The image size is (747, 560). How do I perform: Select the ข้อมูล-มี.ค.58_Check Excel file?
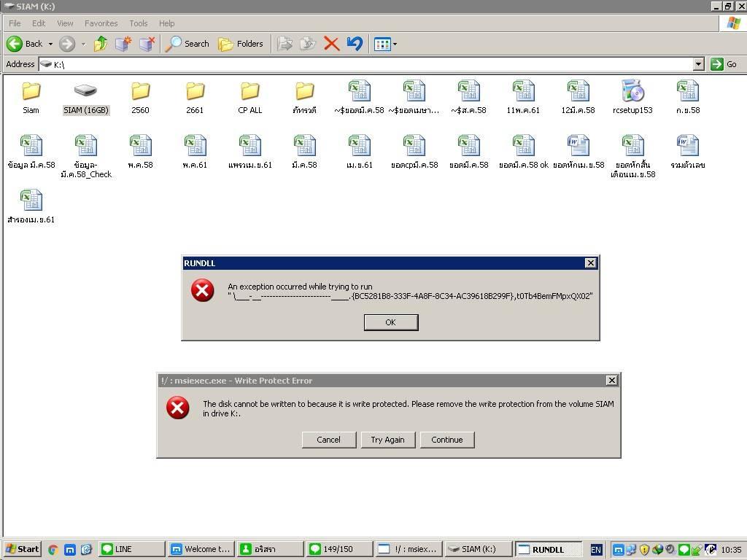point(86,157)
